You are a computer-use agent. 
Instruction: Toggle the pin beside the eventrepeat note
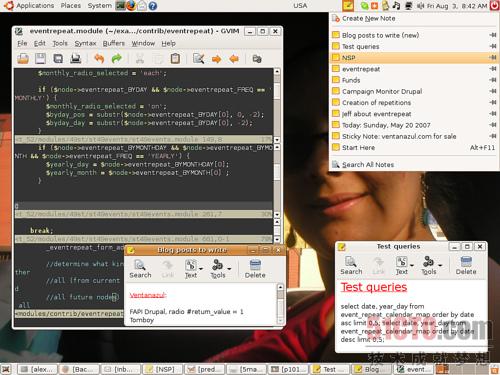(x=493, y=69)
